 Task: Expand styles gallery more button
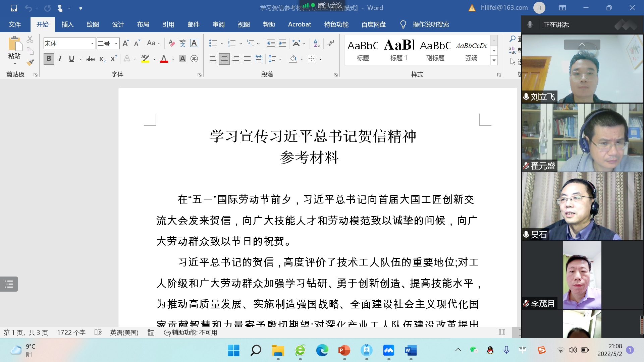click(x=494, y=61)
